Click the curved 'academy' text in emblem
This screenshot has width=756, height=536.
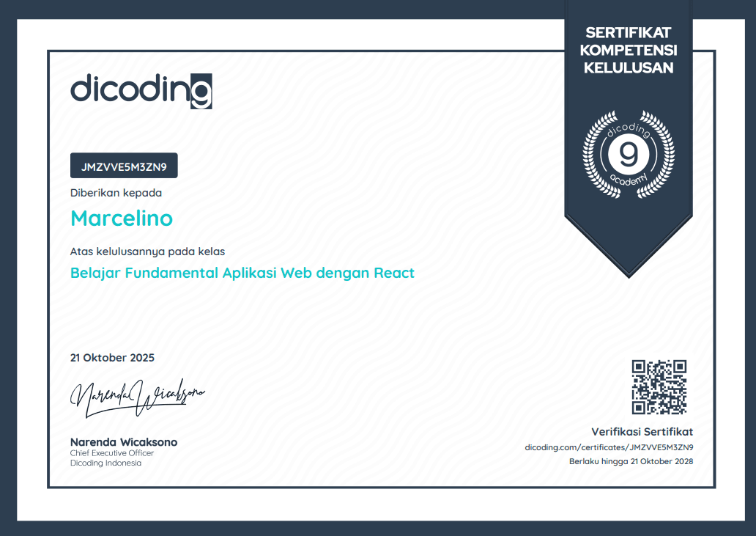629,180
